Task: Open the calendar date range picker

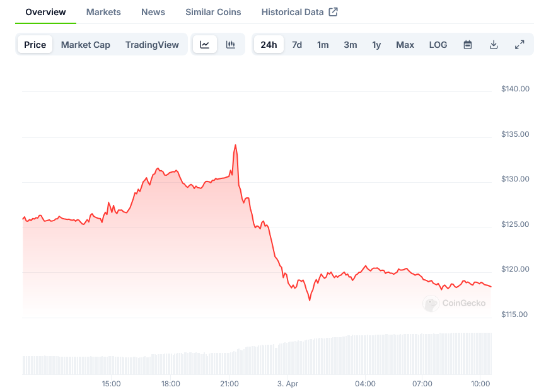Action: click(x=468, y=45)
